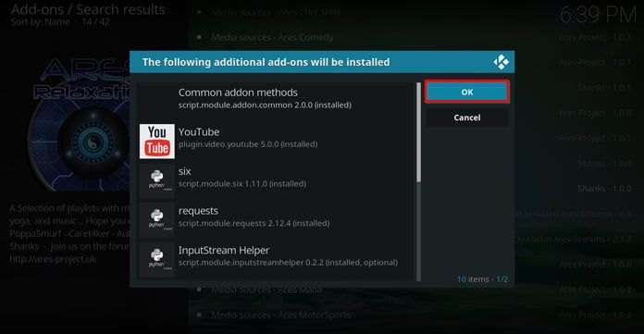Viewport: 644px width, 334px height.
Task: Select the InputStream Helper entry title
Action: (x=224, y=250)
